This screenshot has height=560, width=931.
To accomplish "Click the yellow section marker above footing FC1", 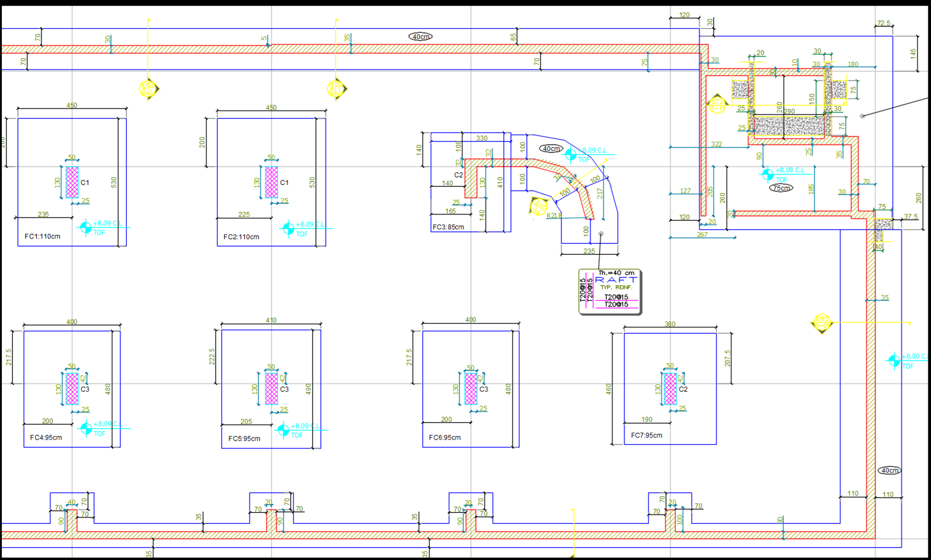I will (x=149, y=89).
